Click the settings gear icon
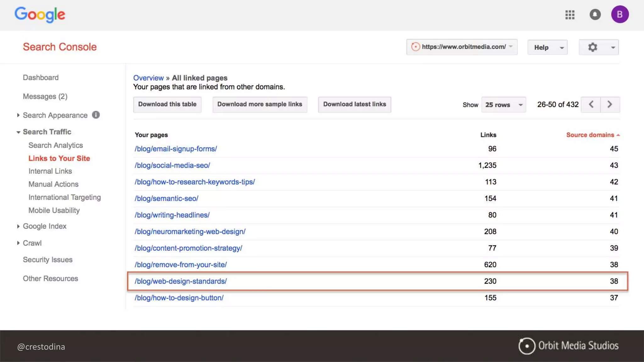The image size is (644, 362). [593, 47]
